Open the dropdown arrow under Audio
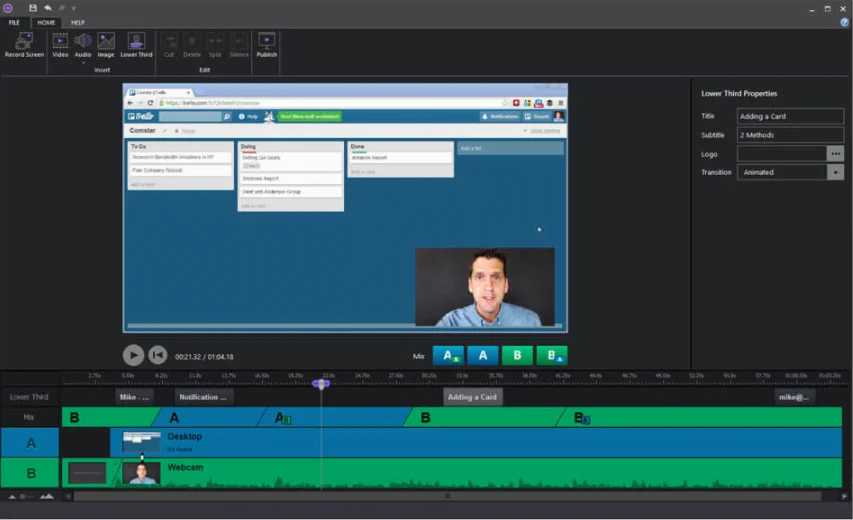853x520 pixels. [x=83, y=63]
